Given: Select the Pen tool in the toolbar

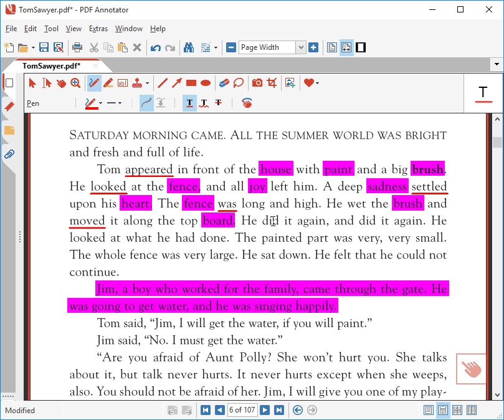Looking at the screenshot, I should pos(94,84).
